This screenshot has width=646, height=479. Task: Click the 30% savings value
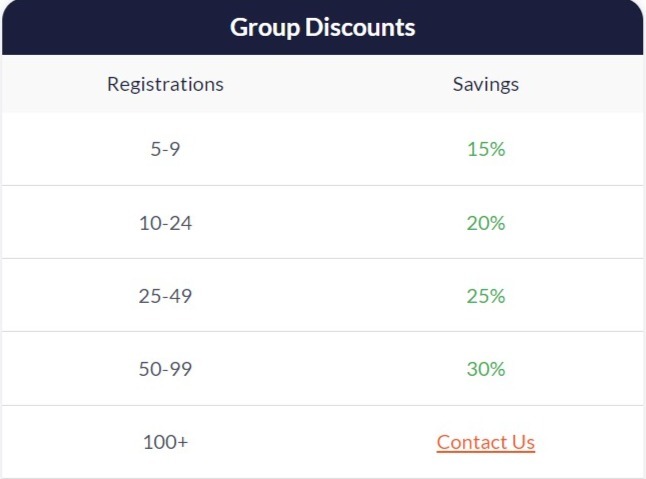486,369
